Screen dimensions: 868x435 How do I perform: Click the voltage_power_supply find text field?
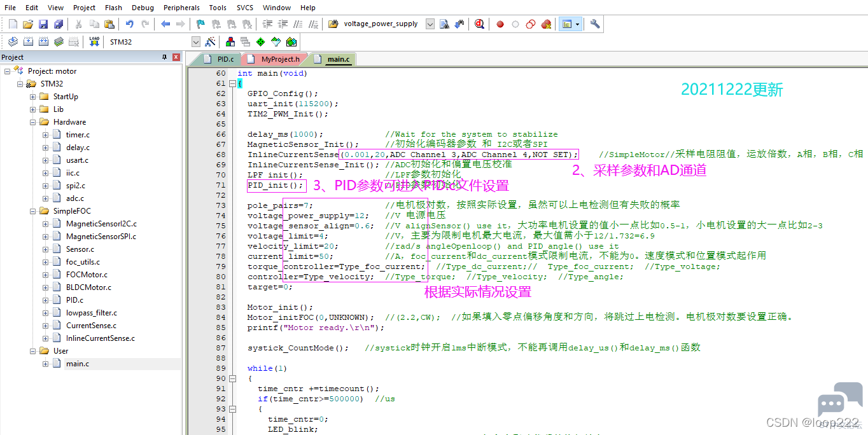(382, 24)
